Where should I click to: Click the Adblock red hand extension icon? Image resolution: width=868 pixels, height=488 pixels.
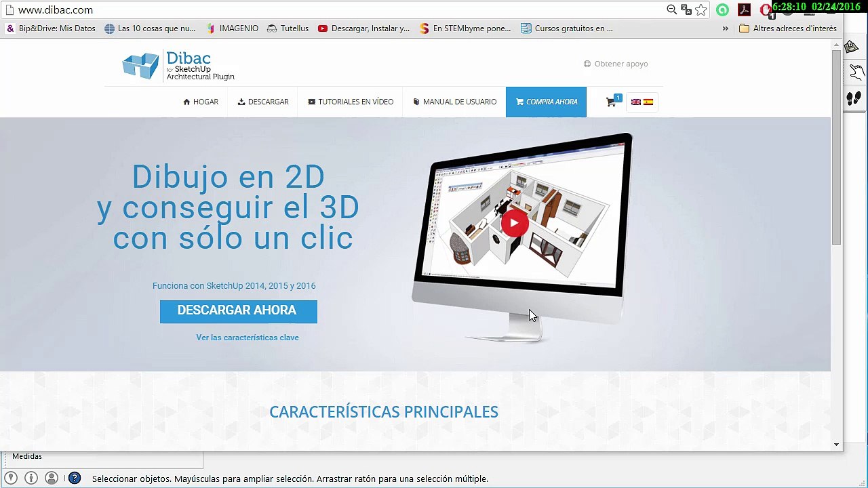coord(766,9)
